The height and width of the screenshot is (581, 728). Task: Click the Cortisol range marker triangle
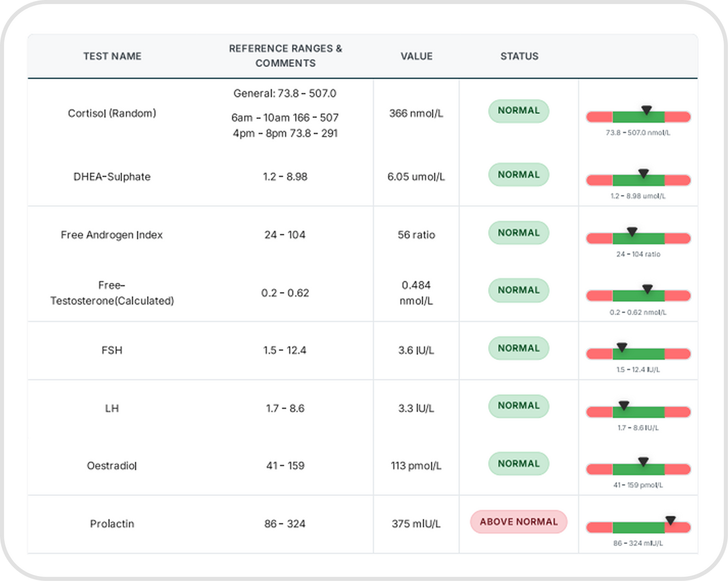[x=647, y=110]
